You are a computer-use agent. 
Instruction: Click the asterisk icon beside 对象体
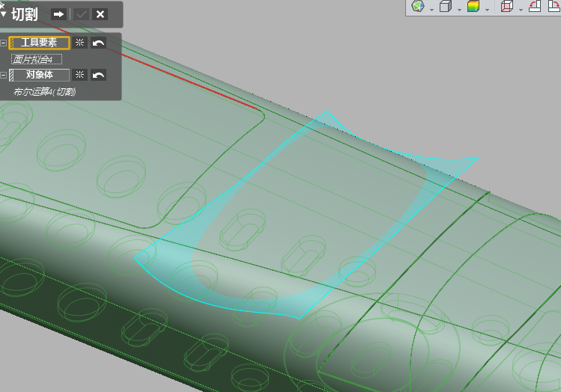80,75
